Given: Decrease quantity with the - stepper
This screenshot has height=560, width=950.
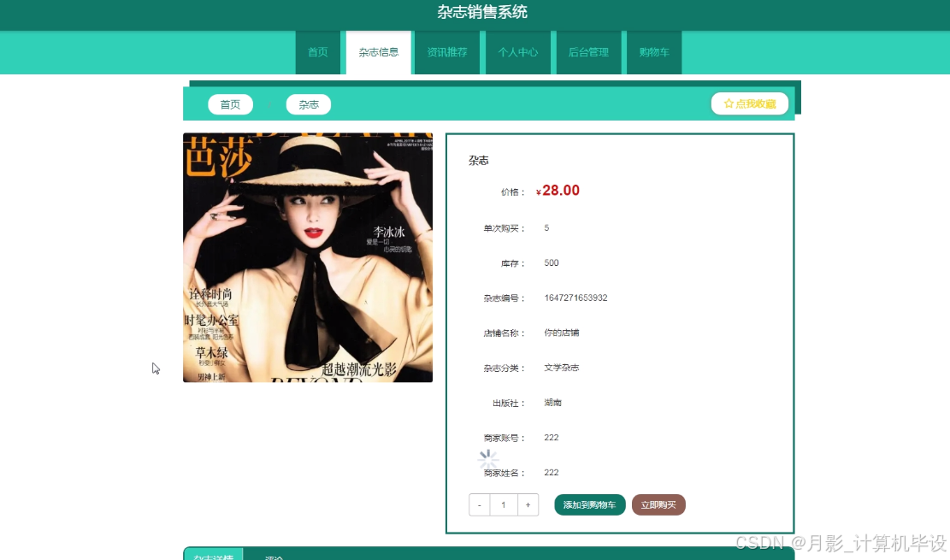Looking at the screenshot, I should tap(479, 504).
